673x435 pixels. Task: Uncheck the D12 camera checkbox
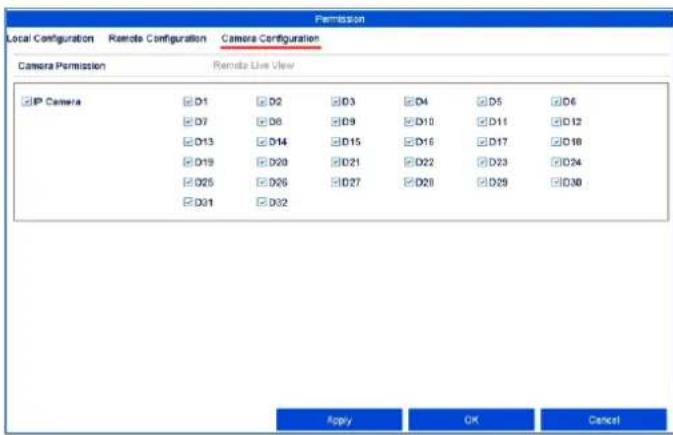point(556,122)
